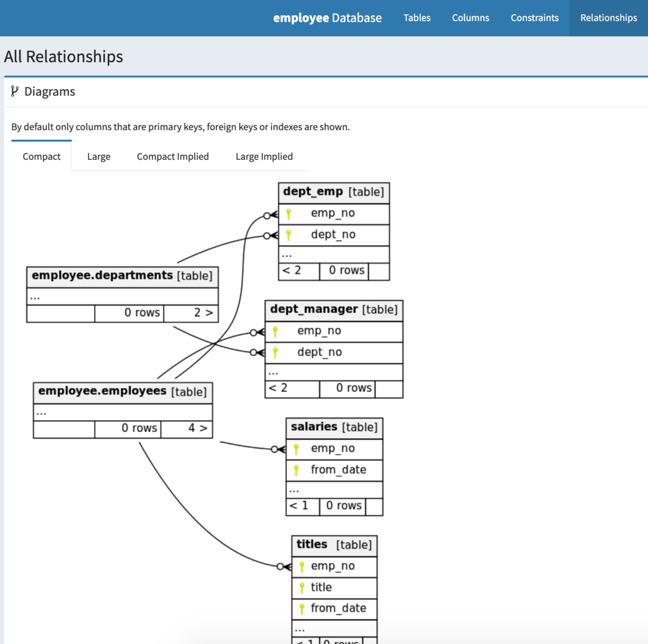Click the '< 1' parents count in salaries
Viewport: 648px width, 644px height.
point(299,506)
